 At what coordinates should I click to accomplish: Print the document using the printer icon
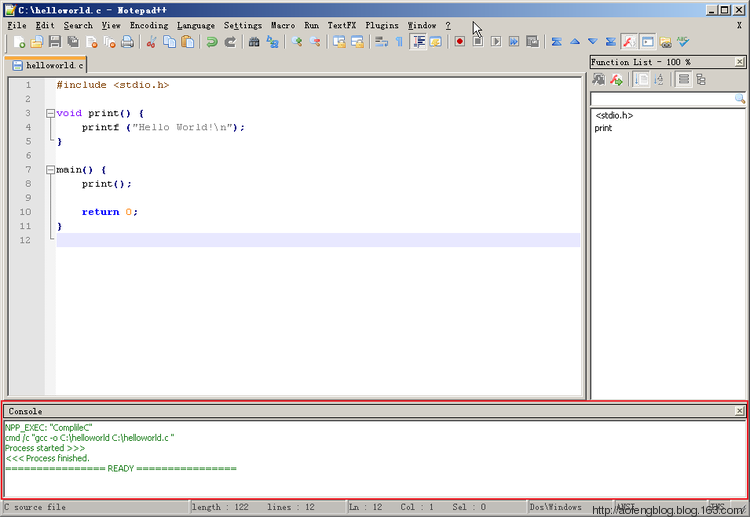pyautogui.click(x=127, y=42)
